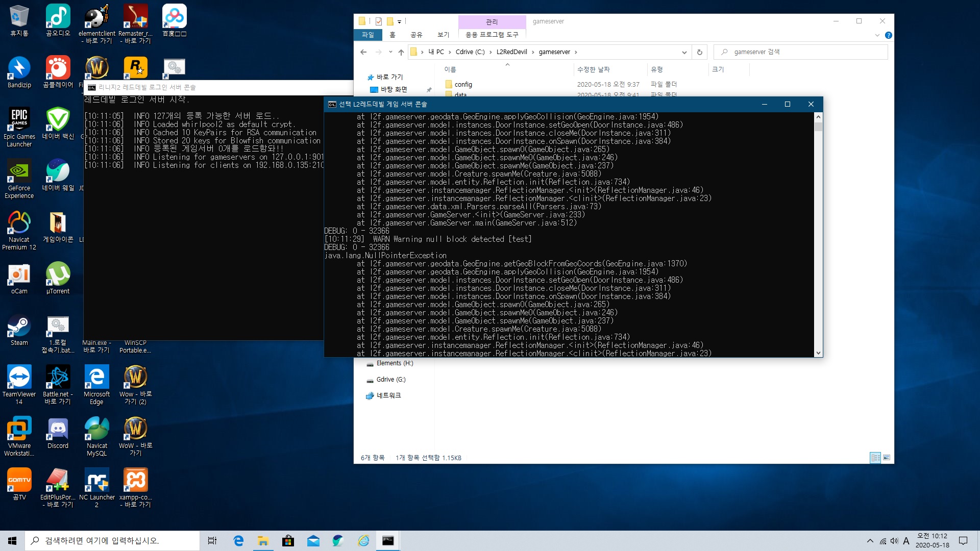Open Navicat MySQL desktop icon

click(96, 436)
